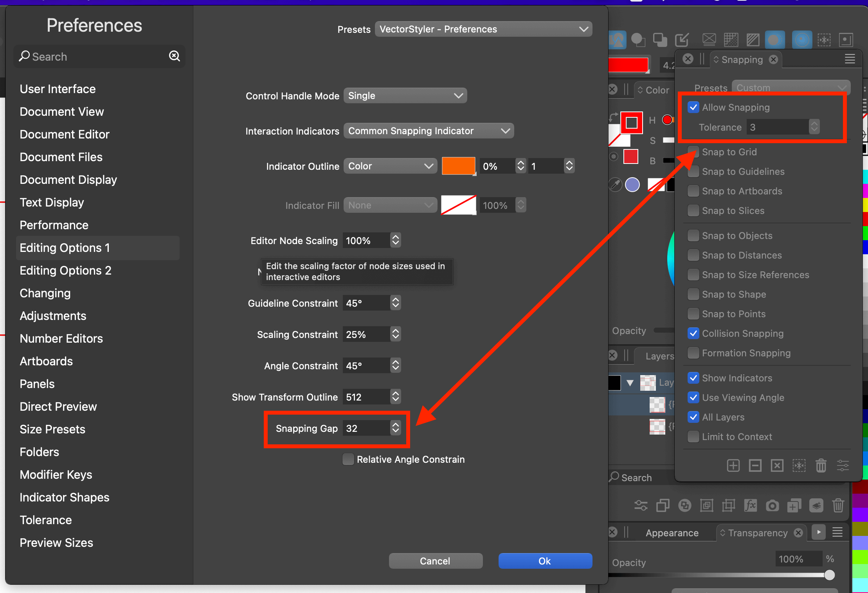Click the Cancel button
Viewport: 868px width, 593px height.
pos(435,561)
